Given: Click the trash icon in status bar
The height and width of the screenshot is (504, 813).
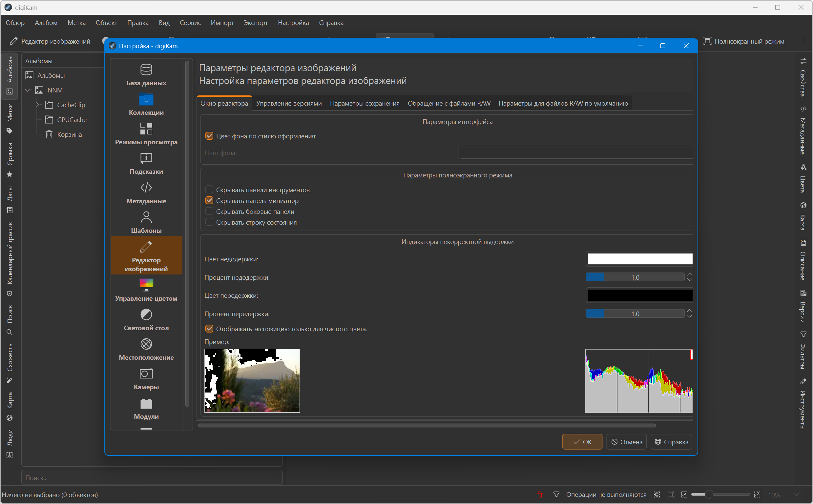Looking at the screenshot, I should pos(540,495).
